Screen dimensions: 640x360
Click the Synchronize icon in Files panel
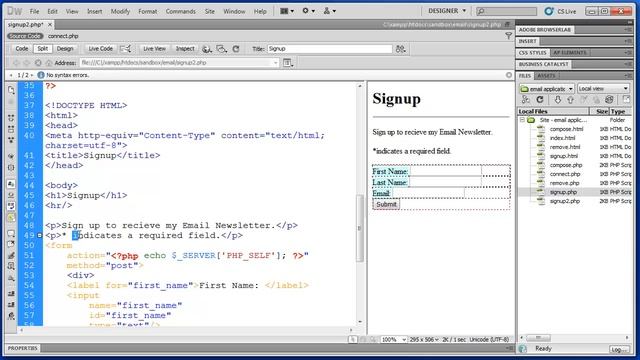609,100
